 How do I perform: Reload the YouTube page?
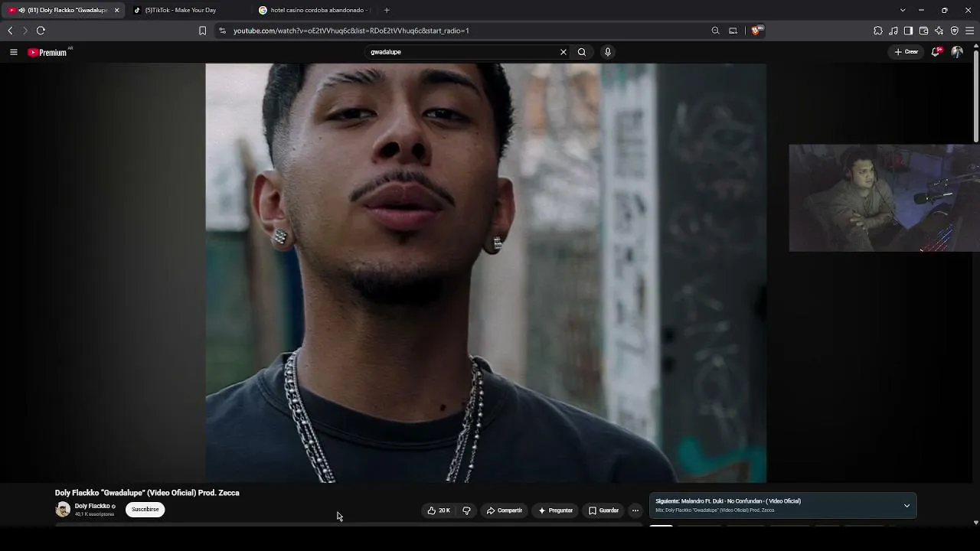[41, 31]
